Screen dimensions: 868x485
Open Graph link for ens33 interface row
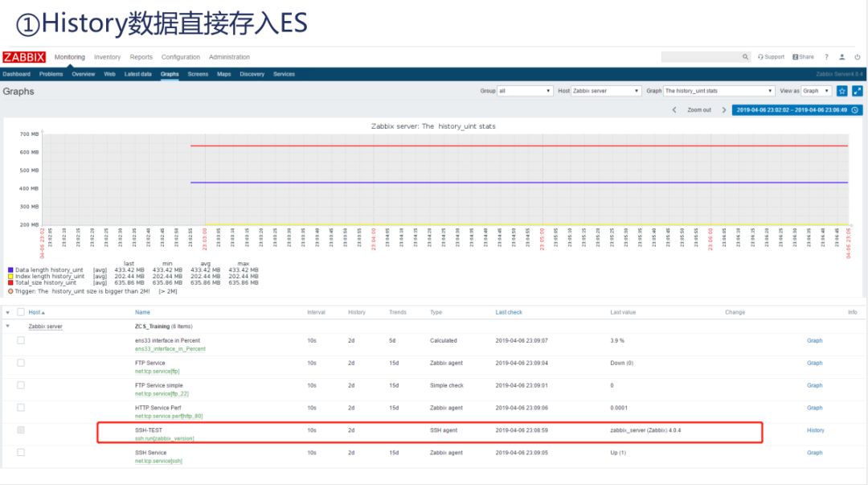tap(814, 340)
